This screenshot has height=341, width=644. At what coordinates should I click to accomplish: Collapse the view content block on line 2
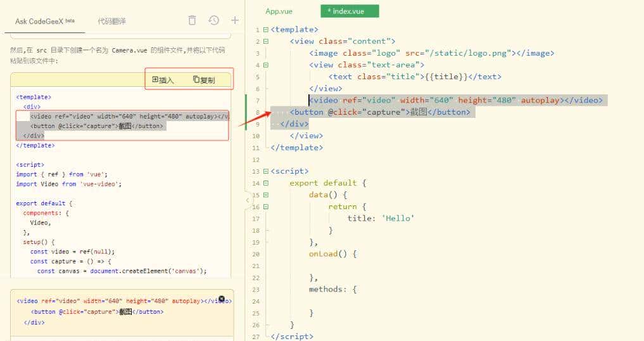point(266,41)
